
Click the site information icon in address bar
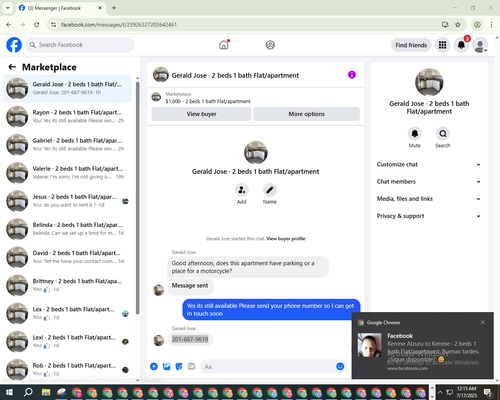point(53,24)
